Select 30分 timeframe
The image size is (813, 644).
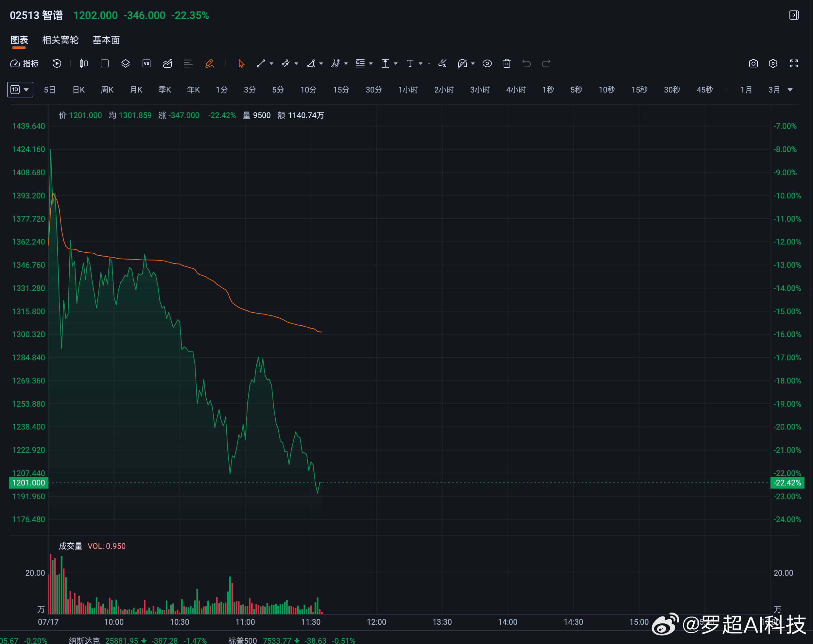(374, 90)
